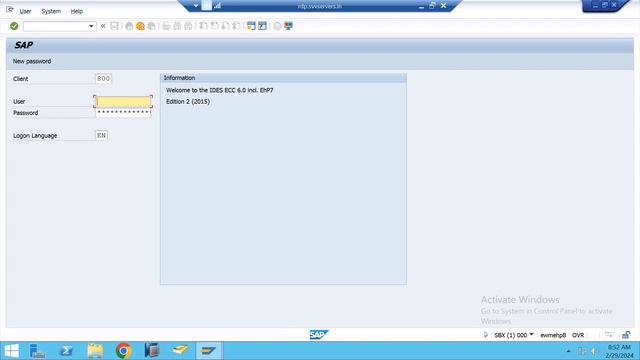This screenshot has width=640, height=360.
Task: Open the Help menu
Action: coord(77,11)
